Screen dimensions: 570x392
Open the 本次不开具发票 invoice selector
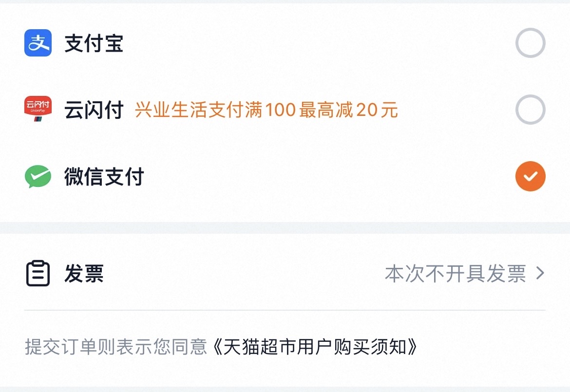tap(455, 273)
